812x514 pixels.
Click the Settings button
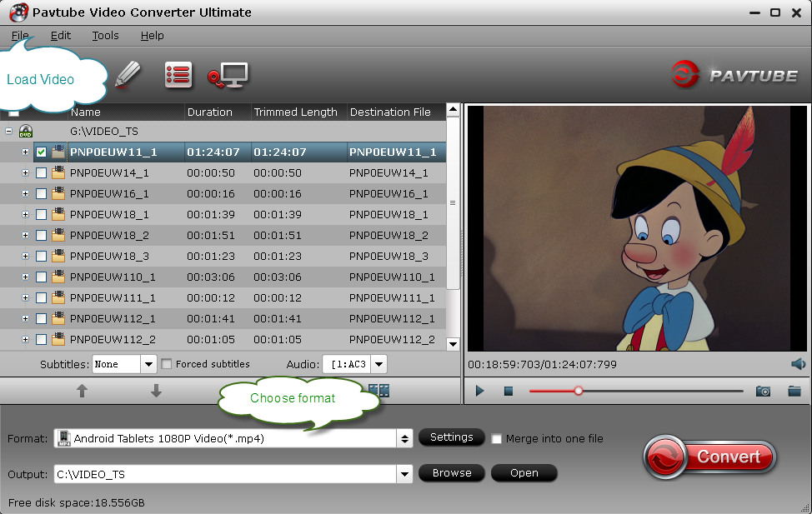[452, 437]
